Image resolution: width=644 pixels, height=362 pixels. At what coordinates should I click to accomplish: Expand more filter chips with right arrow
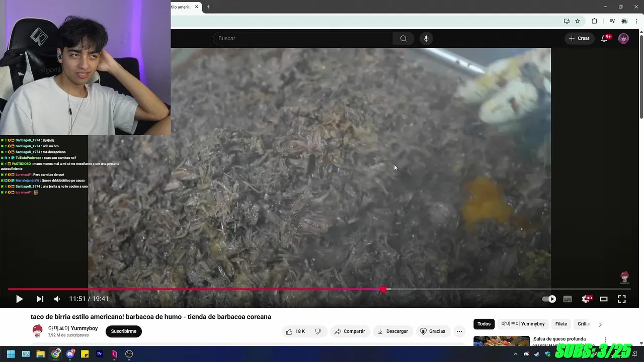click(600, 325)
